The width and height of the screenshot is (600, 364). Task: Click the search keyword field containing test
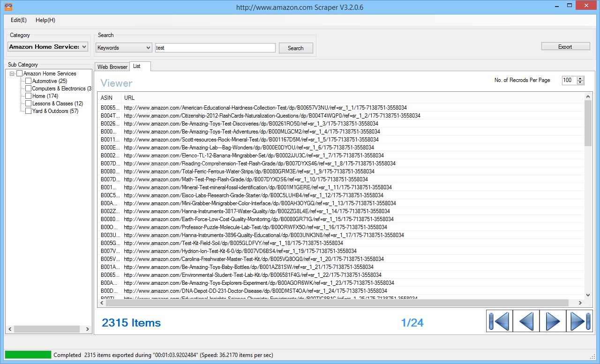[215, 48]
